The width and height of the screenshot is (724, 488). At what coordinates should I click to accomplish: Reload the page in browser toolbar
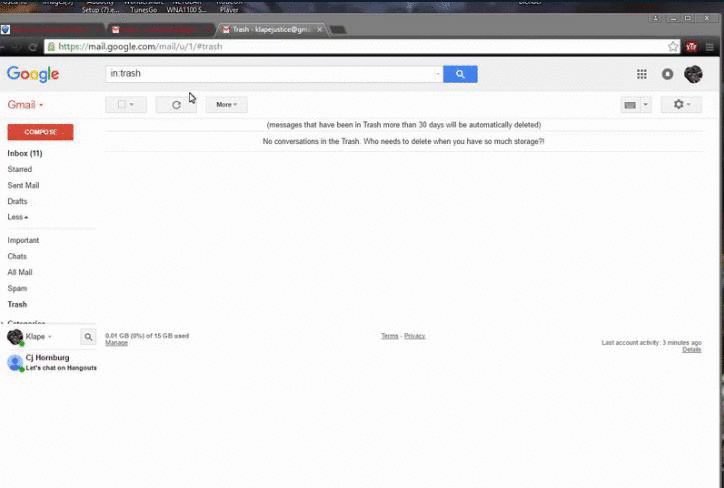[33, 47]
